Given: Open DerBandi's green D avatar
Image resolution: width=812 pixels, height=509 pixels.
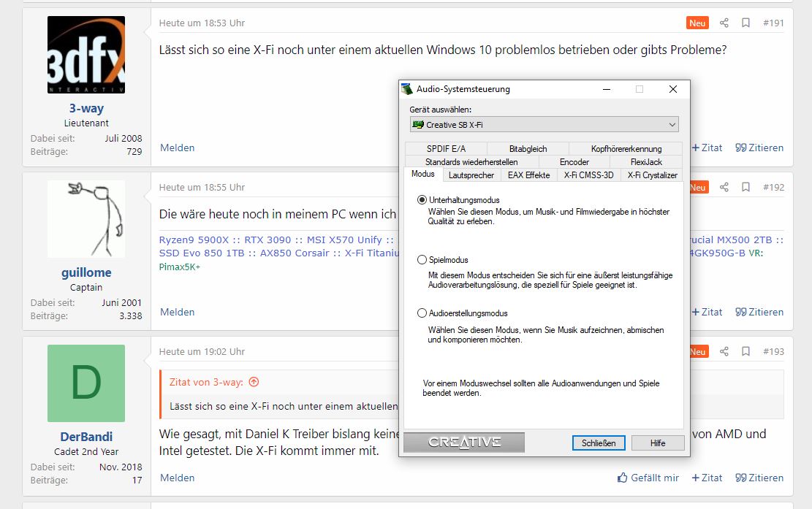Looking at the screenshot, I should [86, 383].
